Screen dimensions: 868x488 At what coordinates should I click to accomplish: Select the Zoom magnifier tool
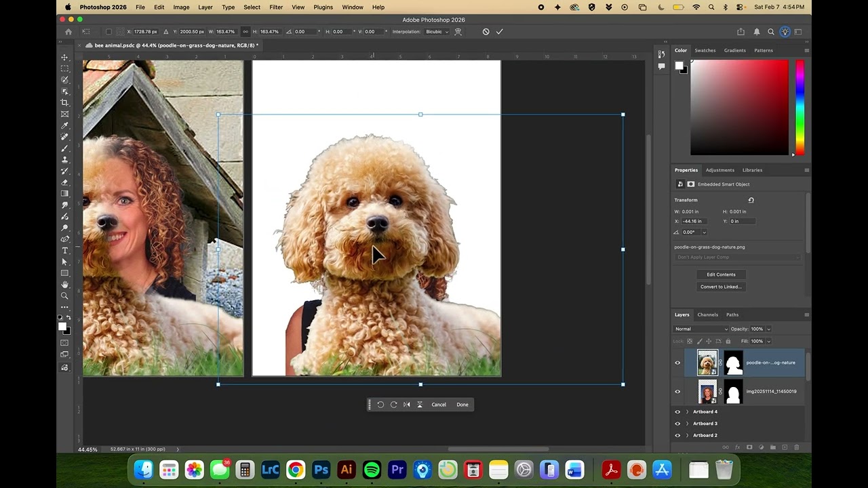click(x=65, y=296)
